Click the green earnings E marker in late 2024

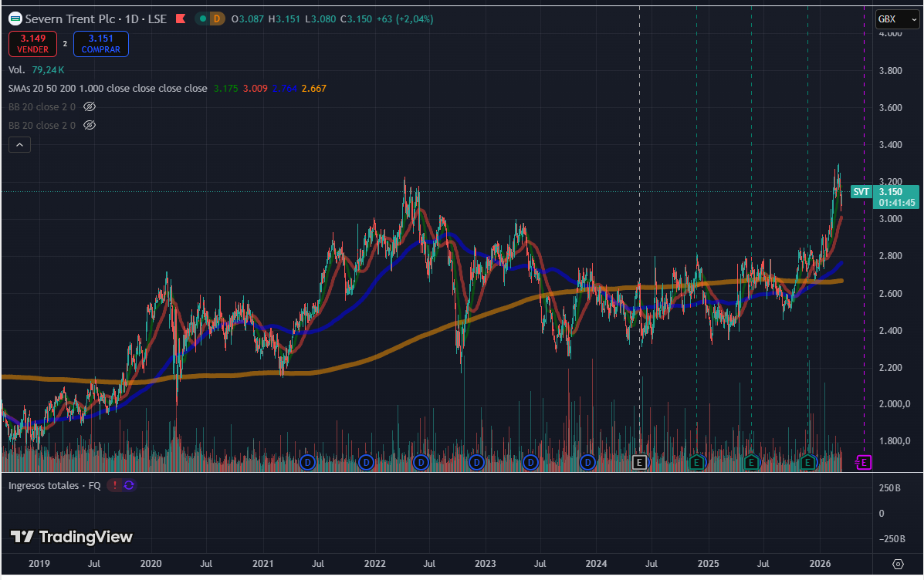[696, 463]
